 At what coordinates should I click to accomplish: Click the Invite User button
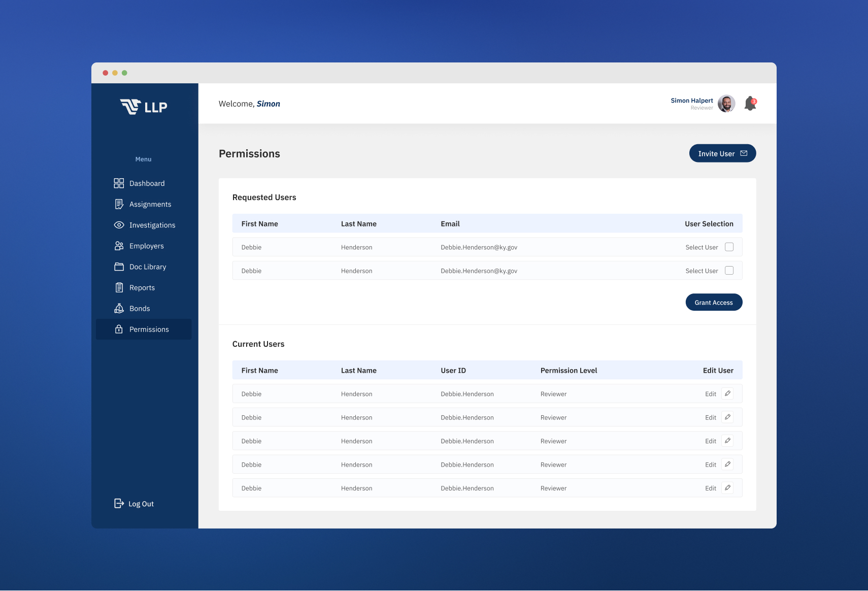click(x=722, y=153)
